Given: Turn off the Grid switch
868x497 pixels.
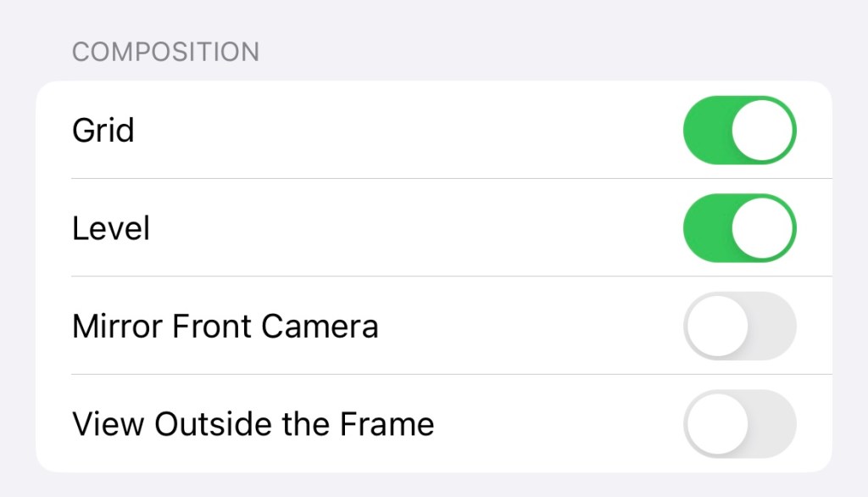Looking at the screenshot, I should pos(739,131).
